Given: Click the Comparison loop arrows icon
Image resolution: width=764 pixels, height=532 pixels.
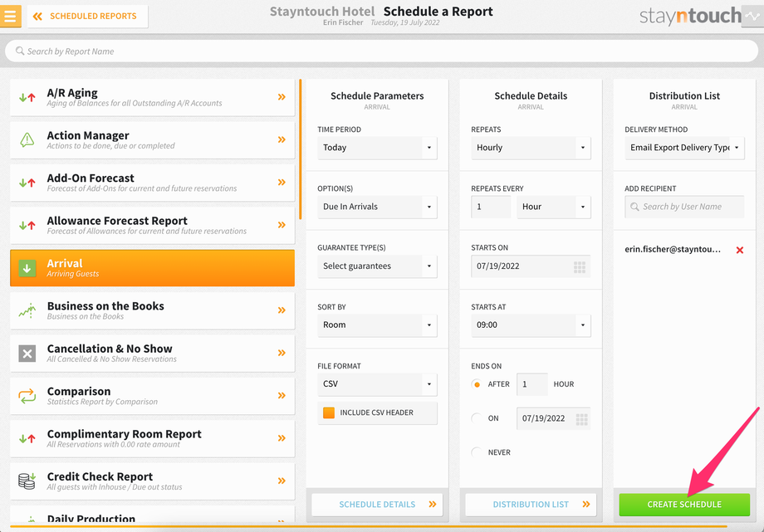Looking at the screenshot, I should pos(27,396).
